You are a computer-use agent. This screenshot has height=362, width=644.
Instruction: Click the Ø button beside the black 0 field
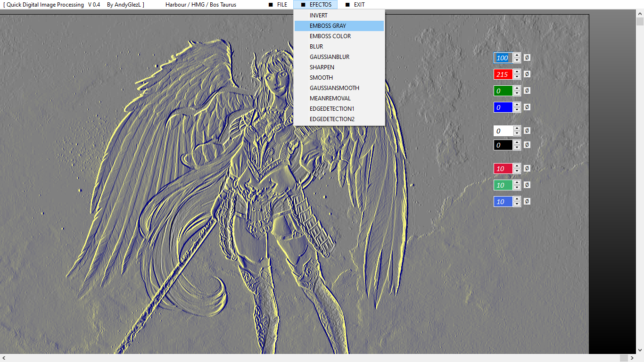tap(527, 145)
